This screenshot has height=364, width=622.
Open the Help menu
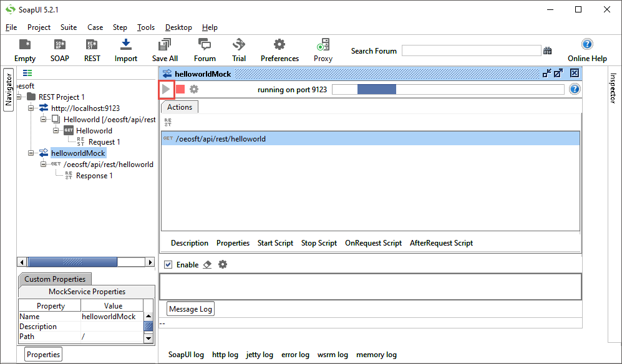click(210, 27)
